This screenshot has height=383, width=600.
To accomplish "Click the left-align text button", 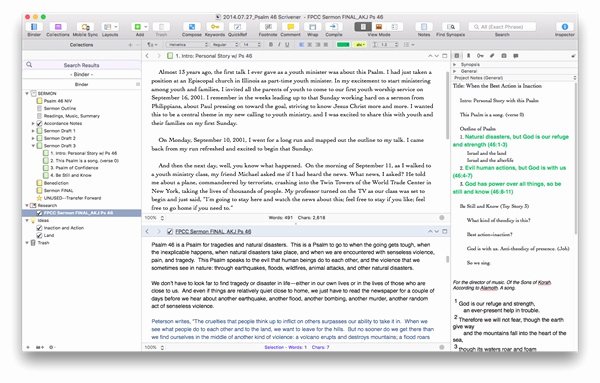I will click(x=302, y=45).
